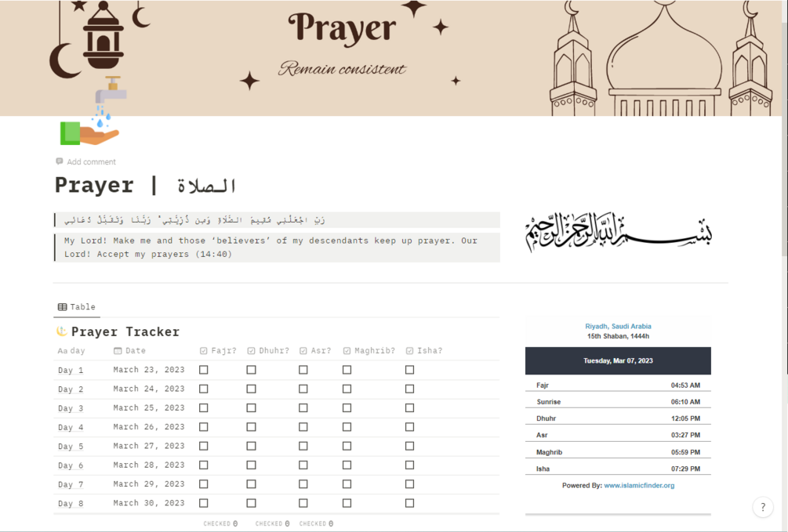Image resolution: width=788 pixels, height=532 pixels.
Task: Check Asr for Day 8
Action: (x=303, y=503)
